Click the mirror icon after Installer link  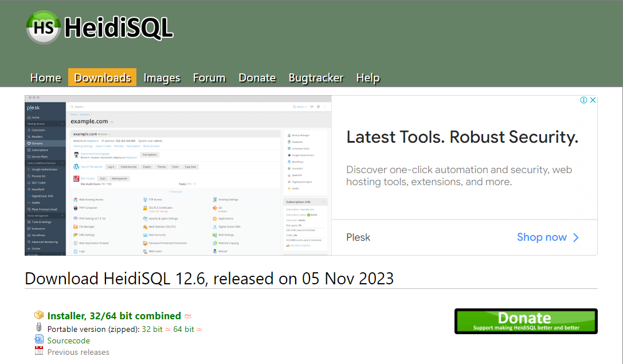pos(188,316)
